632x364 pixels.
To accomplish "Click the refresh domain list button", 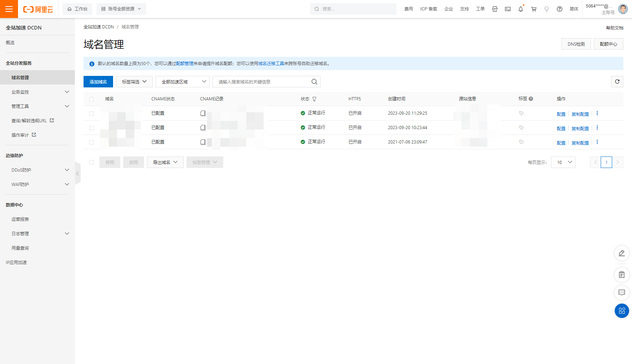I will pyautogui.click(x=617, y=82).
